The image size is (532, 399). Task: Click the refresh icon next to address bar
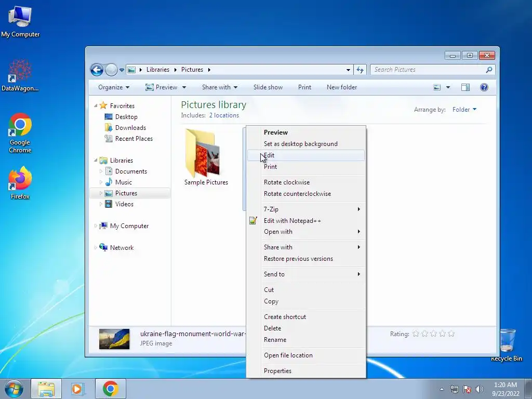pyautogui.click(x=360, y=70)
